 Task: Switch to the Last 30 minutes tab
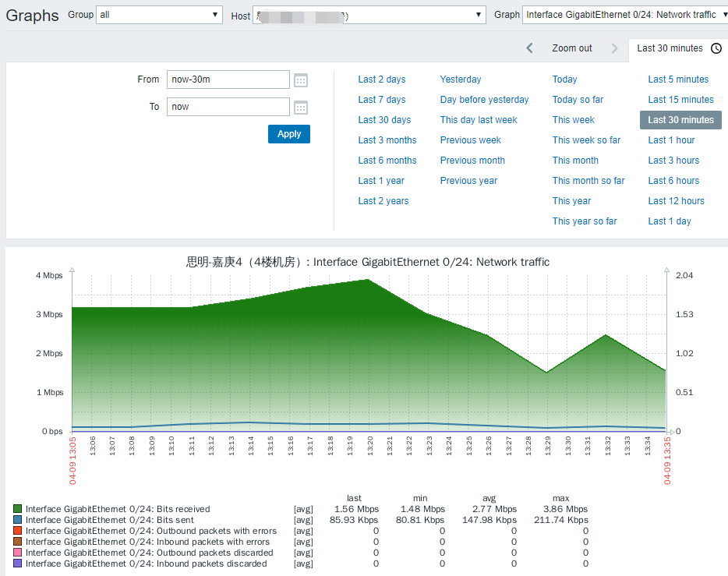(x=670, y=48)
